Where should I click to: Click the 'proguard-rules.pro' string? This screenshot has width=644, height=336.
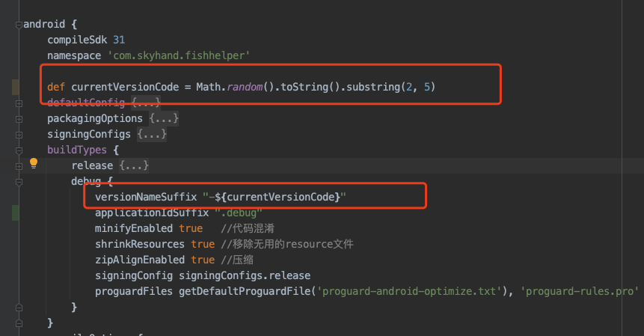click(x=580, y=291)
